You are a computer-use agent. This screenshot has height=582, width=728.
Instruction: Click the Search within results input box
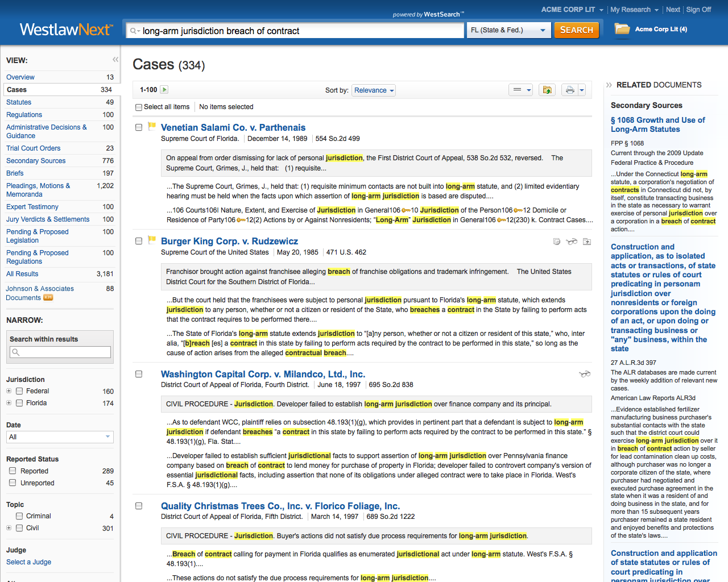point(60,352)
